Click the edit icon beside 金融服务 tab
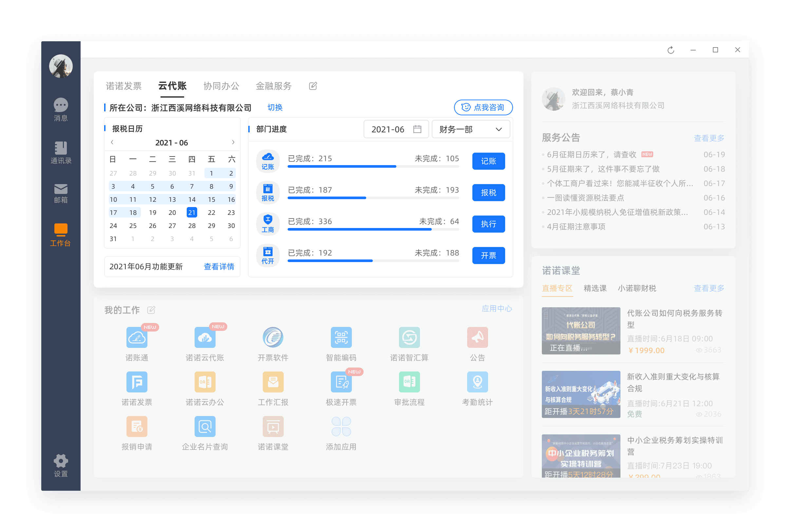This screenshot has width=798, height=532. 313,86
